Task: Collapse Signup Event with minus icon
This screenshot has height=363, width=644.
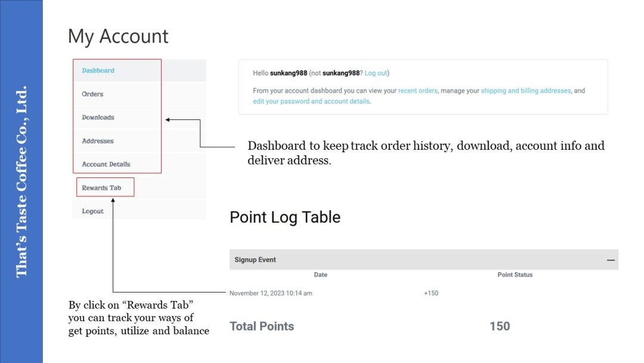Action: pos(611,260)
